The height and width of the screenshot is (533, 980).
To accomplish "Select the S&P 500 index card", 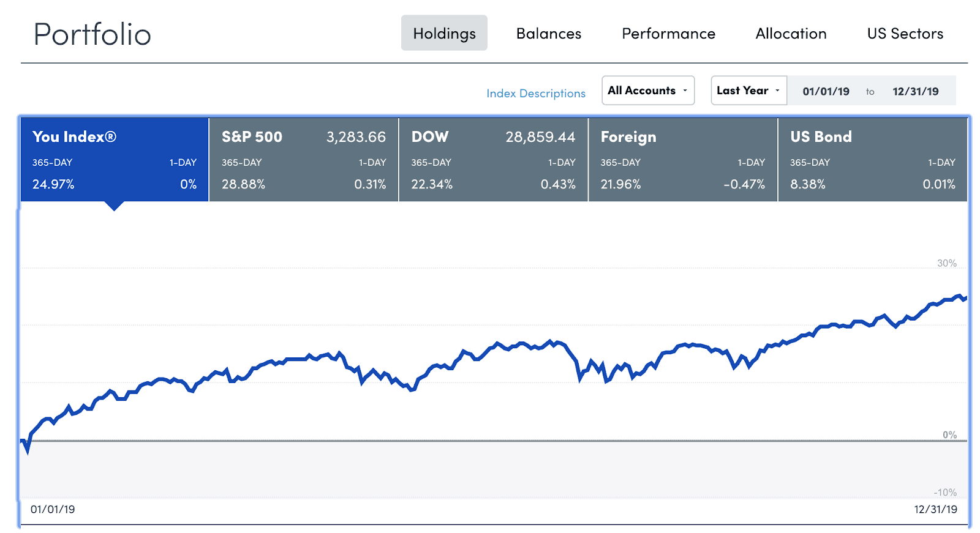I will click(304, 160).
